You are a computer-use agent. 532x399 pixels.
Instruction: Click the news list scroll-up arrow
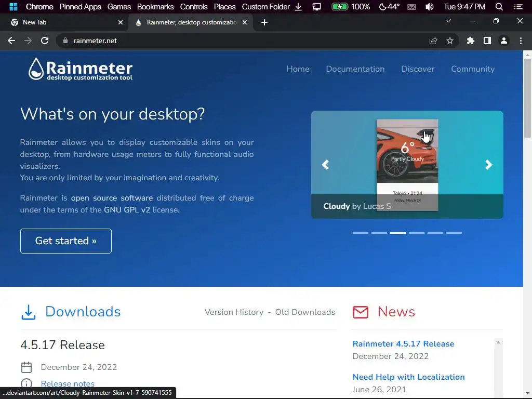click(498, 343)
